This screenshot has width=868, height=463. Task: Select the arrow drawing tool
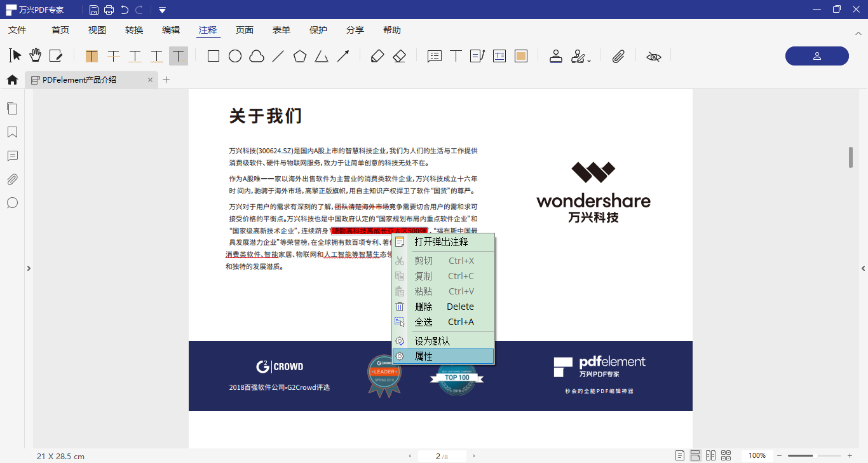(342, 56)
